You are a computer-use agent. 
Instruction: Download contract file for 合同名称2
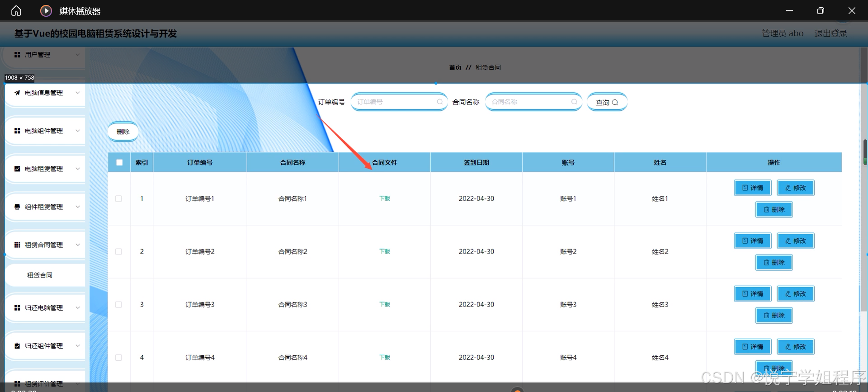(385, 251)
